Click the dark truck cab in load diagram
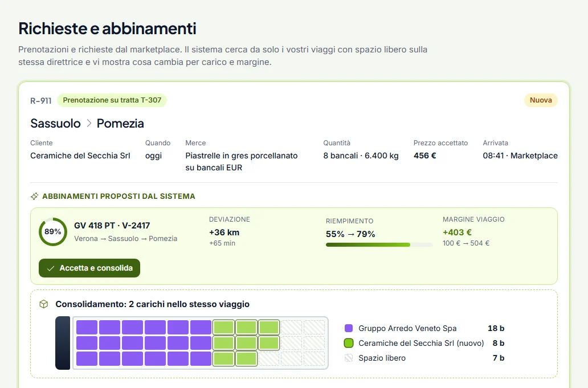Screen dimensions: 588x388 (x=63, y=343)
